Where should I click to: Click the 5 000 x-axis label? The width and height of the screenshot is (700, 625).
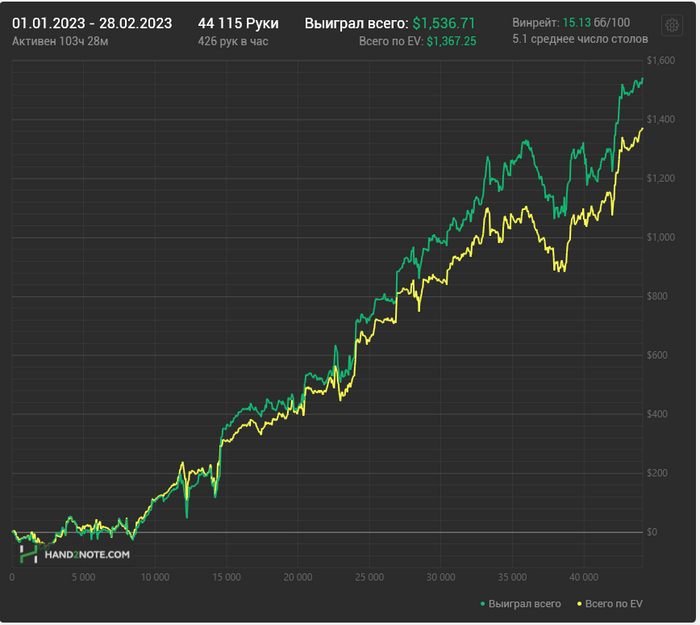(83, 577)
